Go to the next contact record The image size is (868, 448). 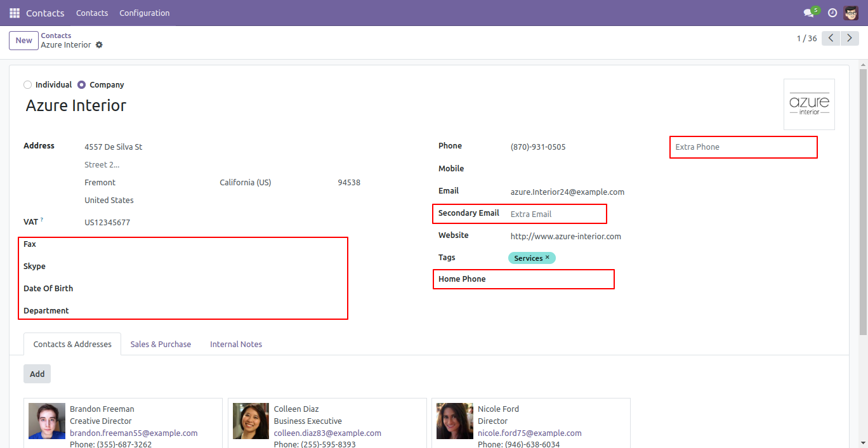(850, 39)
